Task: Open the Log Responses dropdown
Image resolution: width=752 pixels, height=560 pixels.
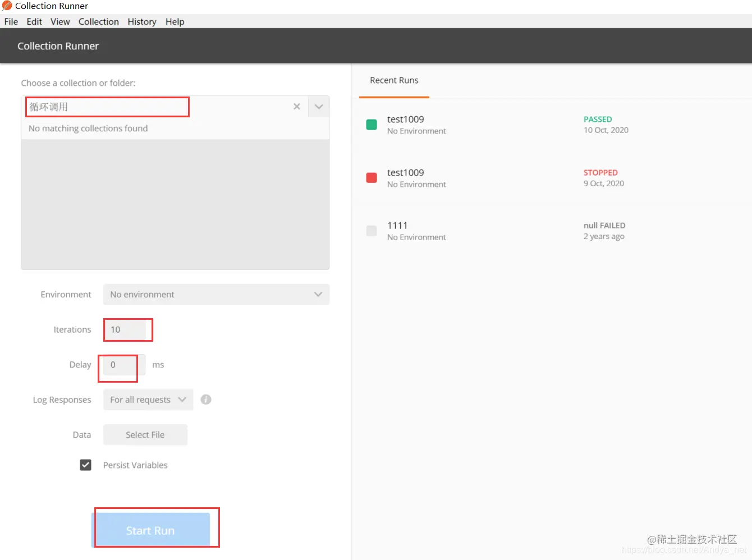Action: (148, 400)
